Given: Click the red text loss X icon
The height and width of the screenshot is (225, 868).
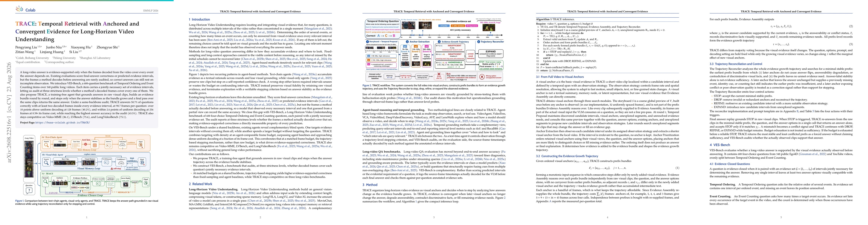Looking at the screenshot, I should [86, 144].
